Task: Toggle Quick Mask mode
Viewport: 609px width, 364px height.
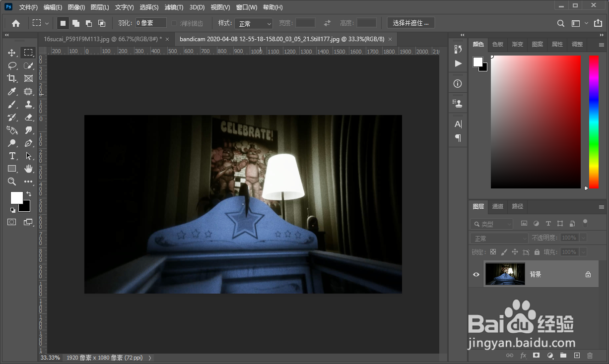Action: pyautogui.click(x=12, y=222)
